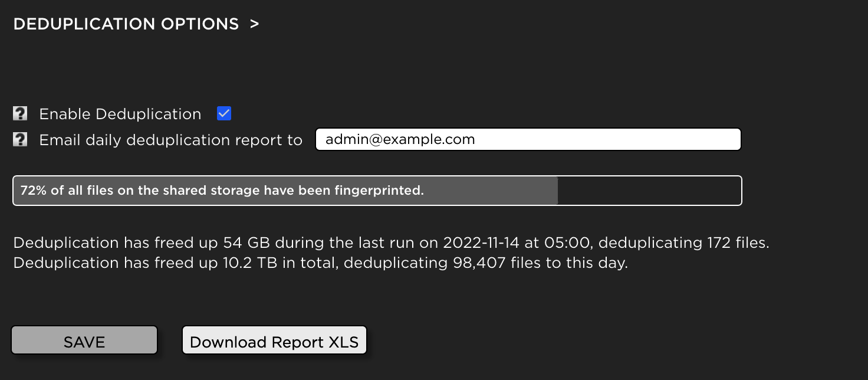
Task: Click help icon beside Enable Deduplication
Action: pos(21,113)
